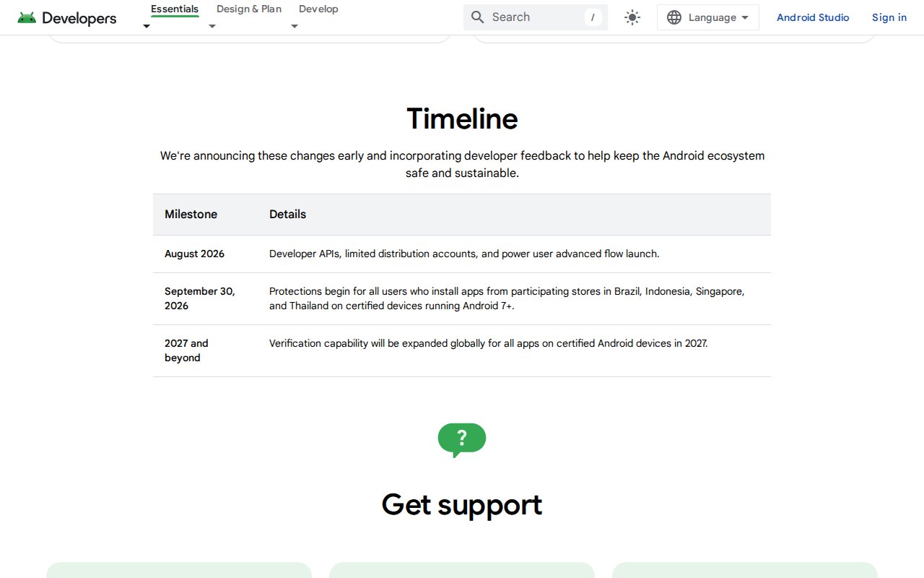
Task: Click the magnifying glass search icon
Action: (x=477, y=17)
